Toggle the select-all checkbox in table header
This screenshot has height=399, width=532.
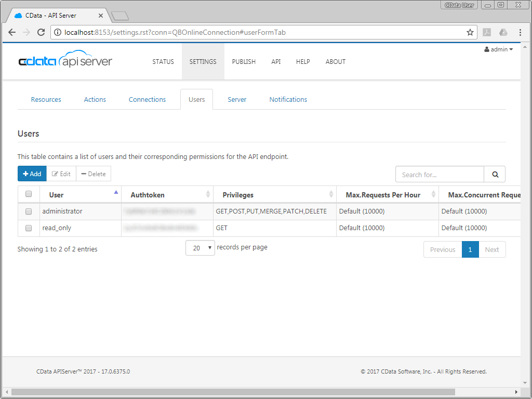point(29,194)
